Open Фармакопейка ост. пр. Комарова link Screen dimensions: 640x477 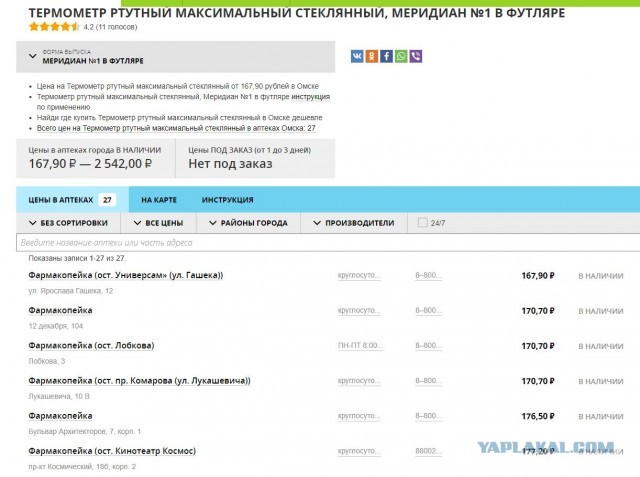click(x=139, y=381)
